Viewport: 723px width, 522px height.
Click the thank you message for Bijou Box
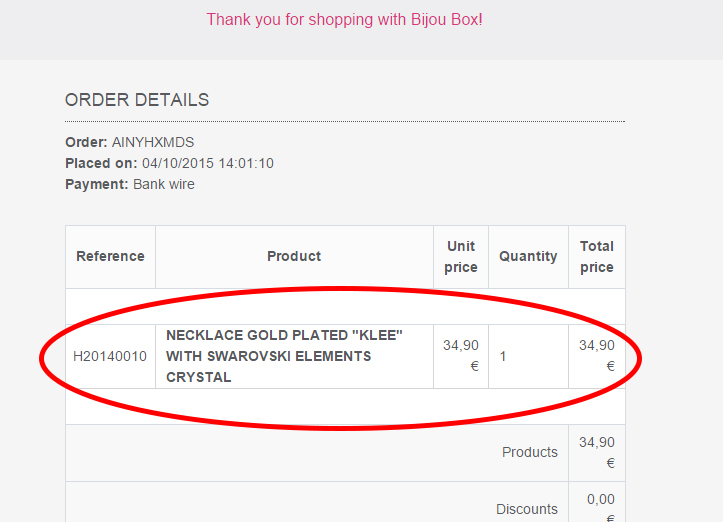coord(344,19)
